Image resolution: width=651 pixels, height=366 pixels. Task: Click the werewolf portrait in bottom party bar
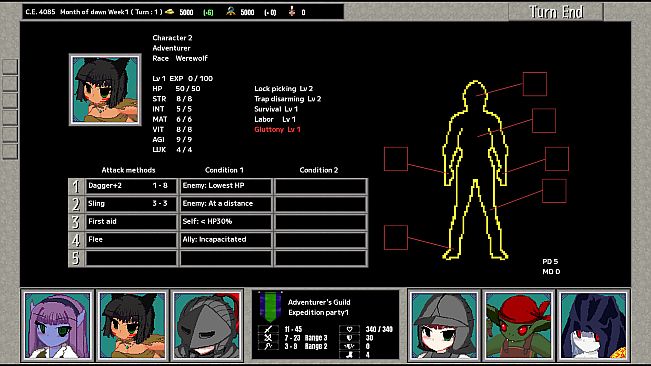pyautogui.click(x=132, y=325)
